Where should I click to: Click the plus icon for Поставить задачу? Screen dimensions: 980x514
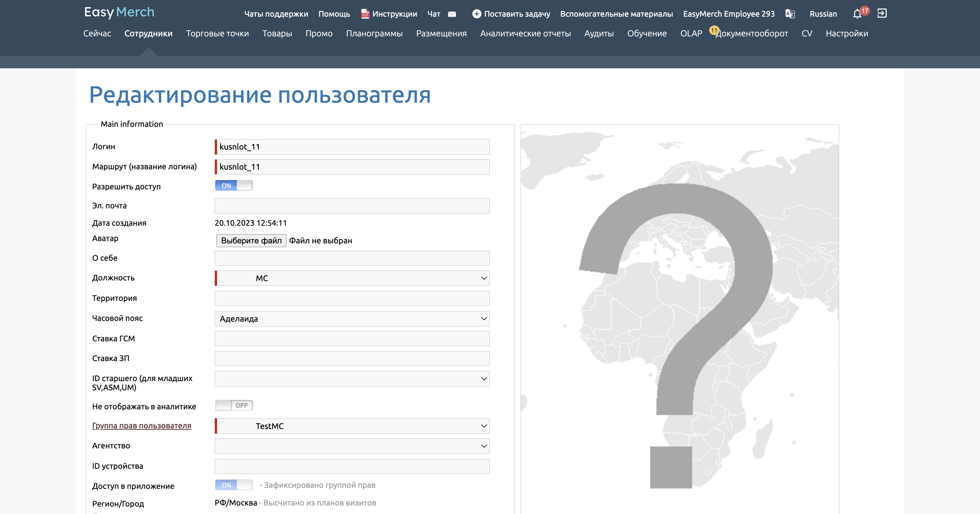[476, 14]
